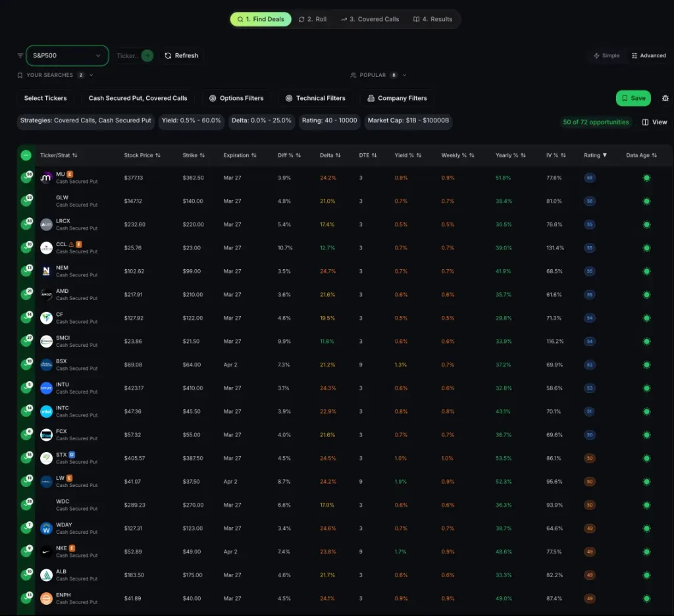The width and height of the screenshot is (674, 616).
Task: Click the green data age indicator for ENPH
Action: click(646, 598)
